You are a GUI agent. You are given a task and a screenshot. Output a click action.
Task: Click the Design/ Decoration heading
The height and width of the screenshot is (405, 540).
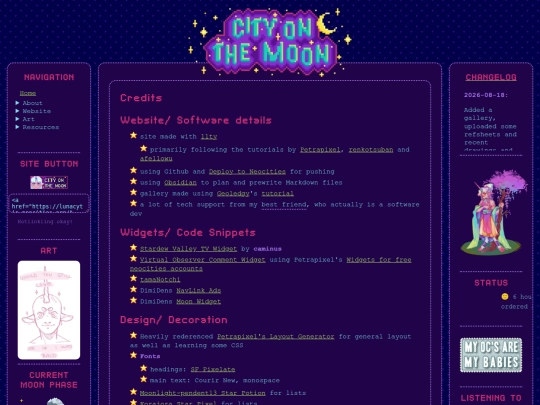pyautogui.click(x=174, y=320)
